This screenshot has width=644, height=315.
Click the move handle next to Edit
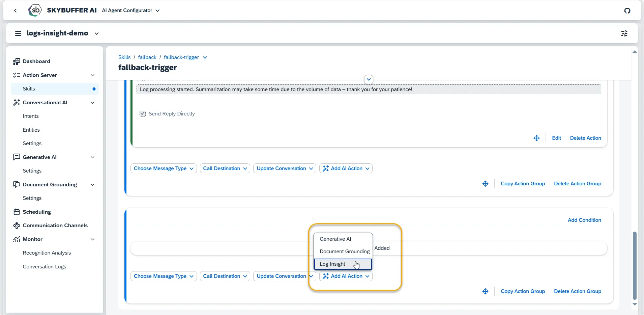pos(536,138)
